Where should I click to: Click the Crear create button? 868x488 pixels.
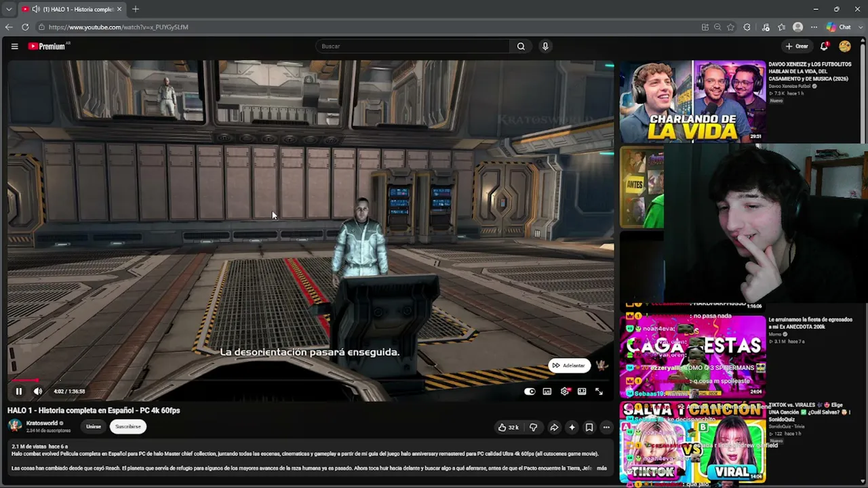point(797,46)
